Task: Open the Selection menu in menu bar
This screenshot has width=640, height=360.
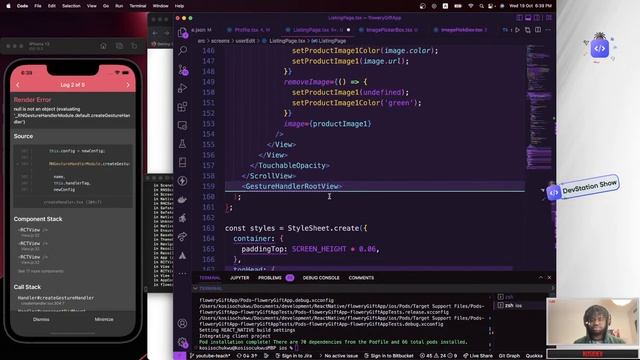Action: [71, 6]
